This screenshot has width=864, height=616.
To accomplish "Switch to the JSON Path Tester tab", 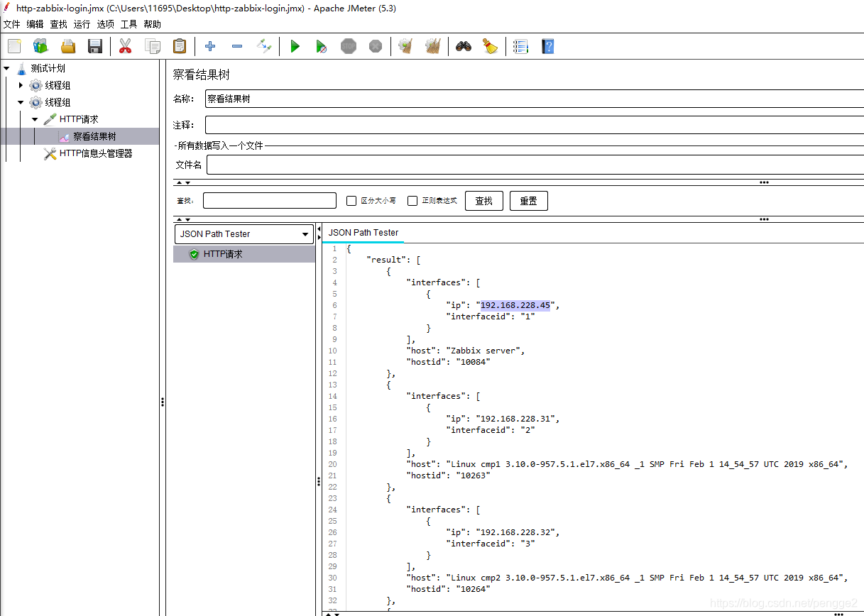I will pos(363,233).
